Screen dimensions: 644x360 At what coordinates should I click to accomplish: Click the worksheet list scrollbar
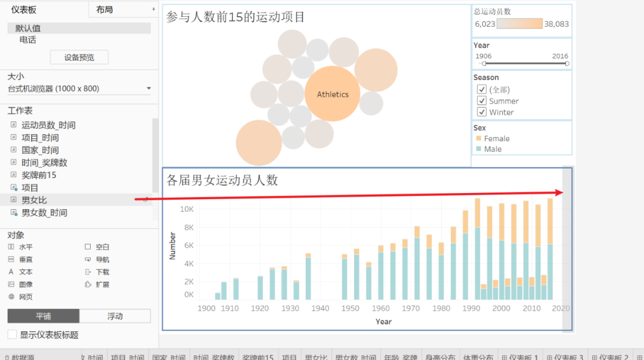click(x=155, y=155)
